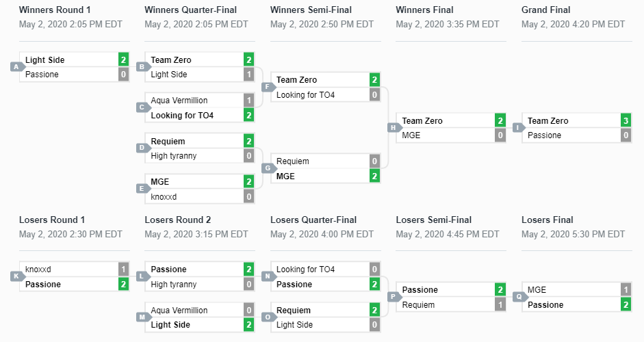
Task: Open match H via its label tag
Action: click(392, 128)
